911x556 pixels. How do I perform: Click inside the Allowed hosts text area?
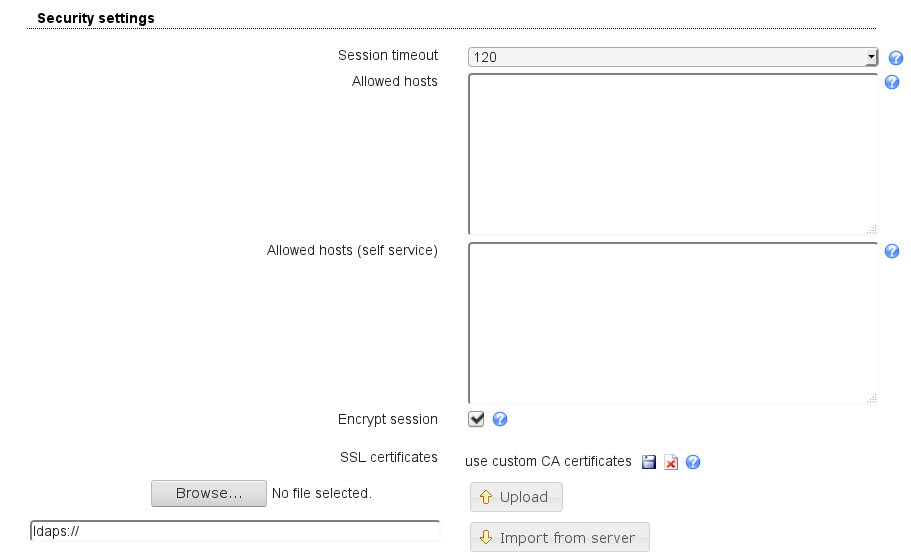coord(672,154)
